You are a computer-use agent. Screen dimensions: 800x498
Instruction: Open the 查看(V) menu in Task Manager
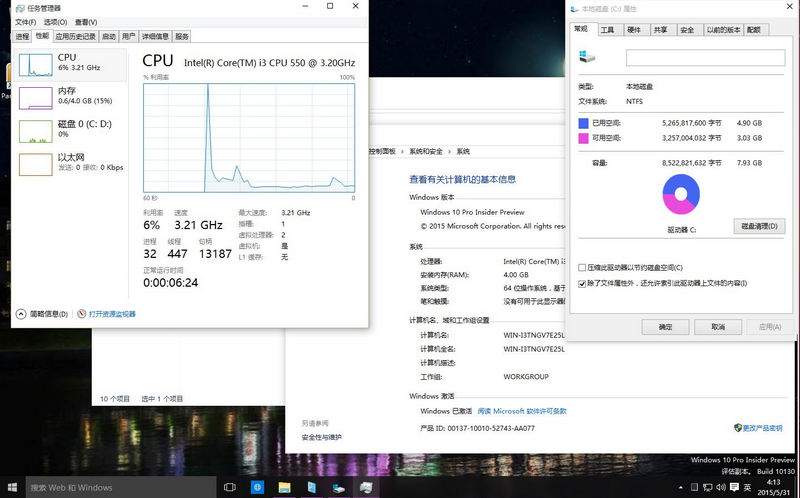pos(86,22)
